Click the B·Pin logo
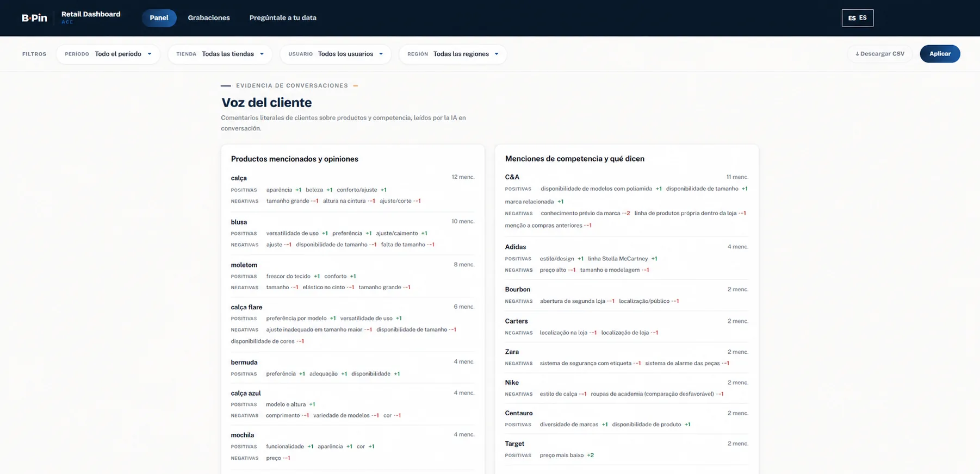This screenshot has width=980, height=474. pyautogui.click(x=34, y=18)
